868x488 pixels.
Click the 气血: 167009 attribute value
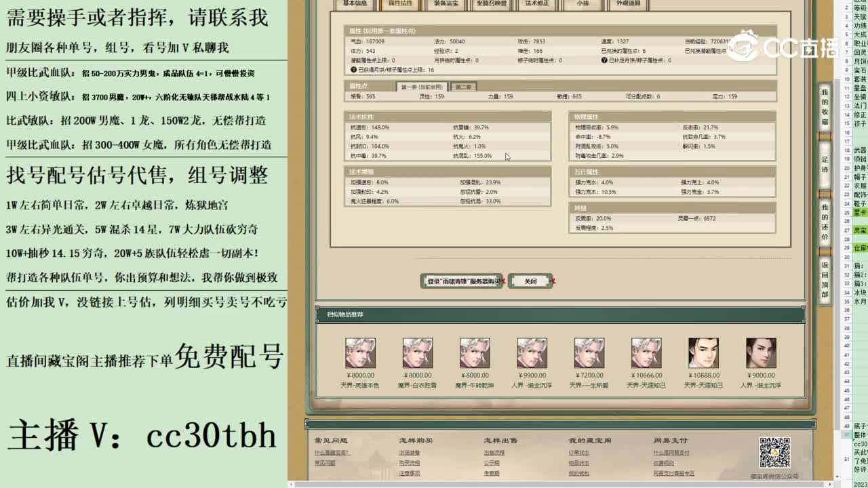pyautogui.click(x=368, y=41)
